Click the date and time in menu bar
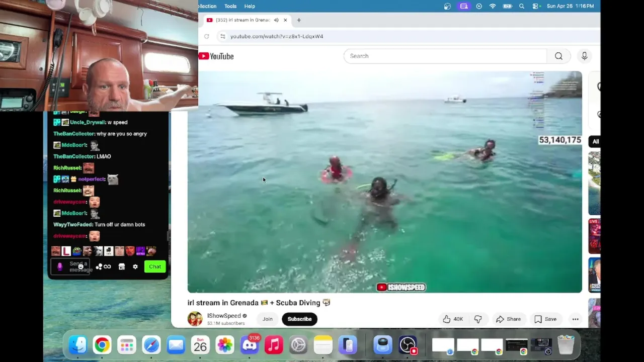 [570, 6]
